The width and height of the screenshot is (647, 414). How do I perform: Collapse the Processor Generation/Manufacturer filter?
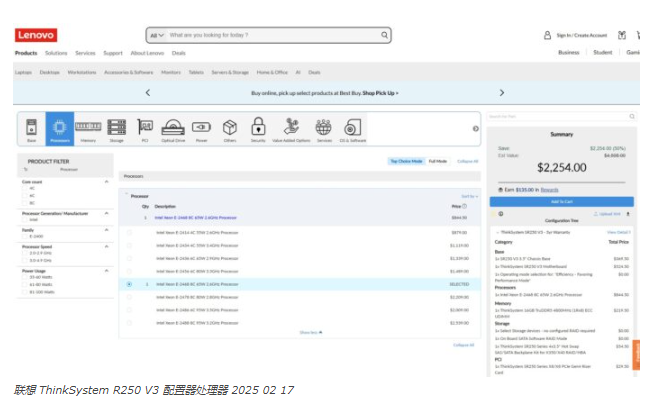(x=106, y=213)
